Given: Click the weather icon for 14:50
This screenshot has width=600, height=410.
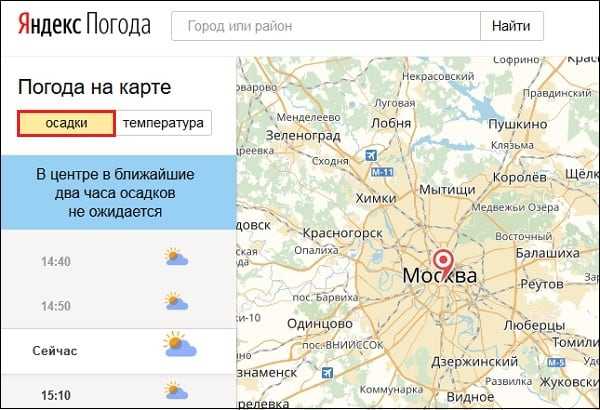Looking at the screenshot, I should [x=176, y=301].
